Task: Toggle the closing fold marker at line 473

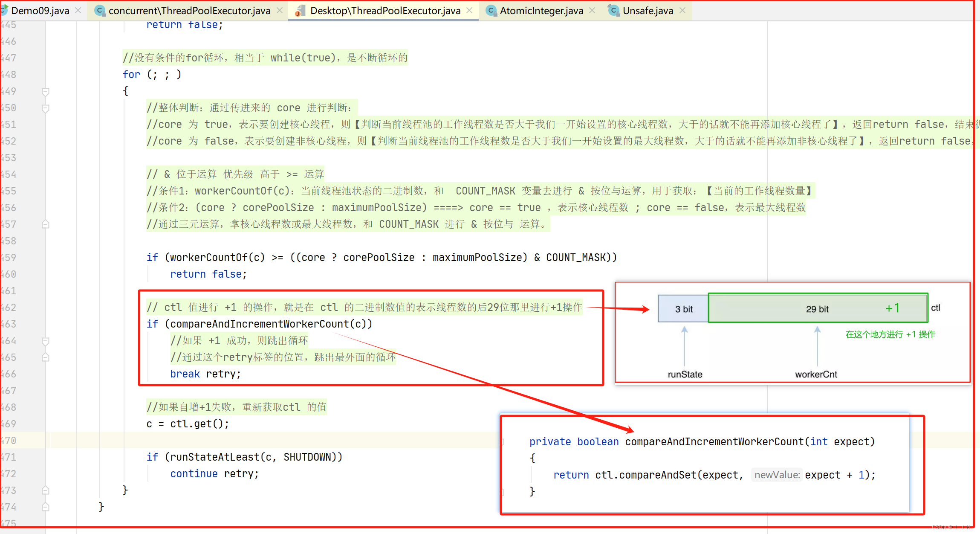Action: (46, 490)
